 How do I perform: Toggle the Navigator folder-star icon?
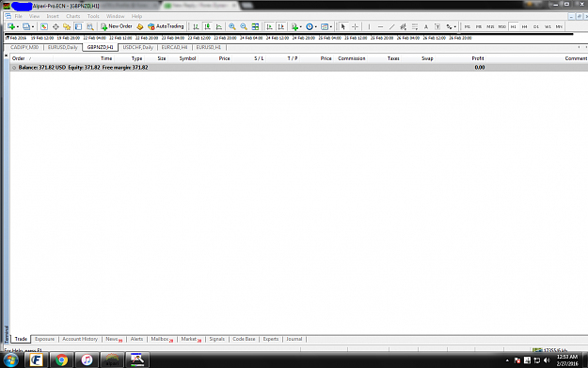point(67,26)
